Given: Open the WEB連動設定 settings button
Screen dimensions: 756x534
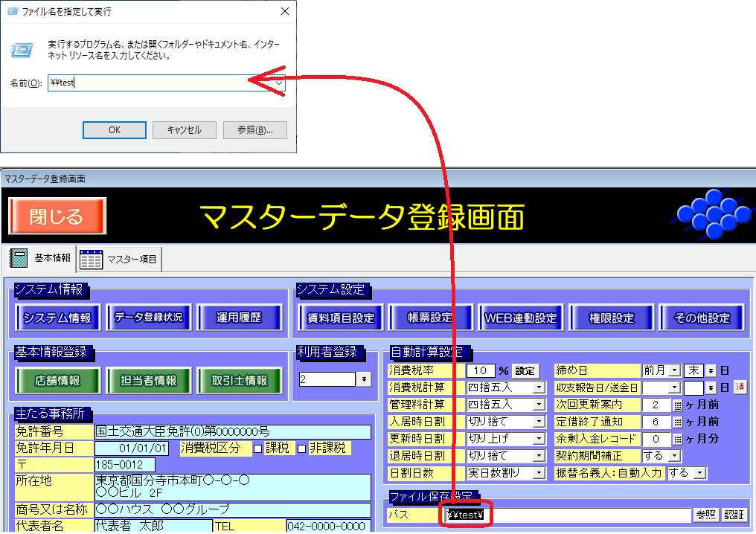Looking at the screenshot, I should coord(521,318).
